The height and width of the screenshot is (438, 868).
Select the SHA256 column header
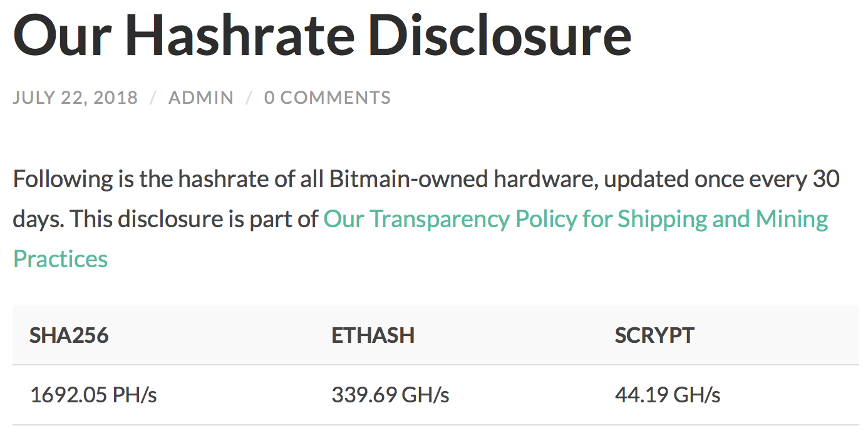click(69, 335)
